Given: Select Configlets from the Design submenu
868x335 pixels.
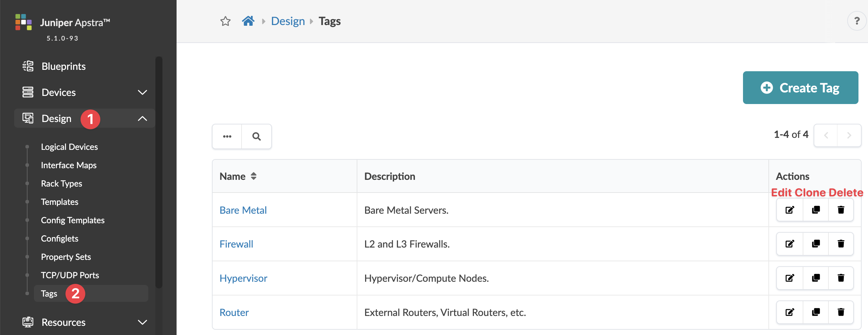Looking at the screenshot, I should click(x=59, y=239).
